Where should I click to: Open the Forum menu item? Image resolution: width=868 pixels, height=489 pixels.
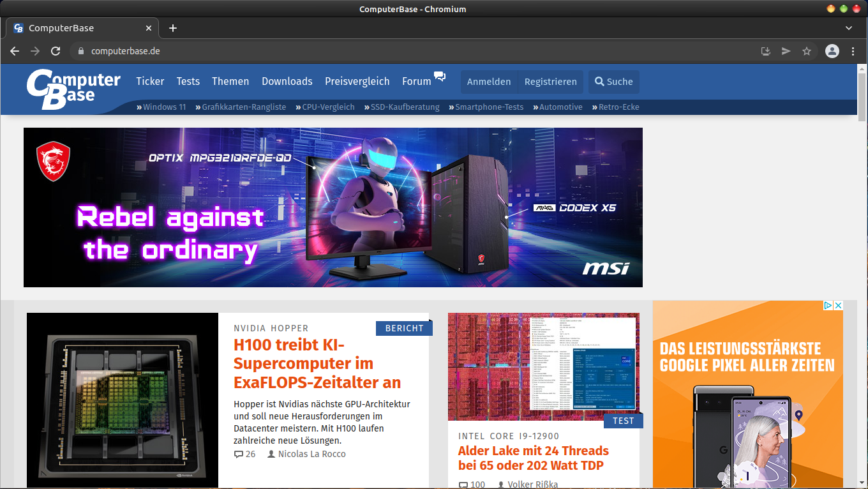417,81
